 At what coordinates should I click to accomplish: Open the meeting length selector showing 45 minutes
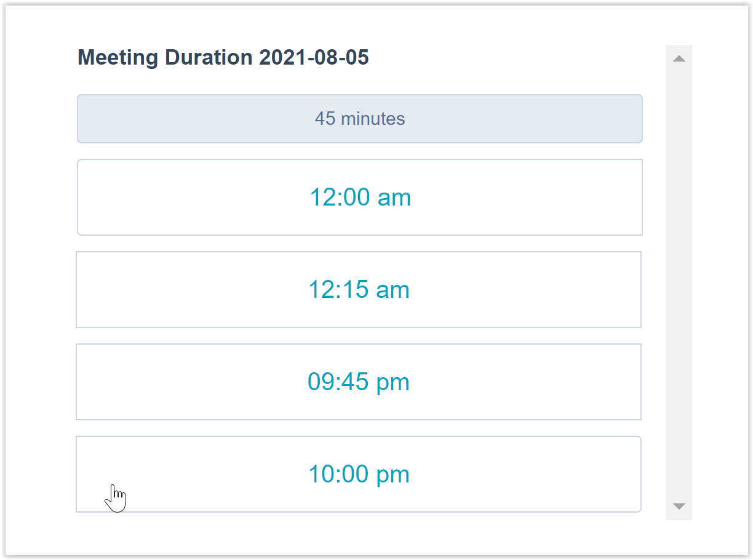360,119
